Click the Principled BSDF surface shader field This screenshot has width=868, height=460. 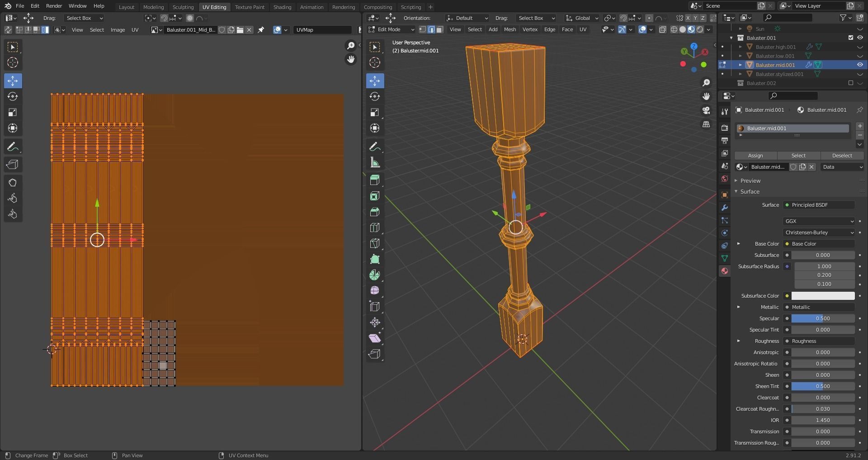click(819, 205)
